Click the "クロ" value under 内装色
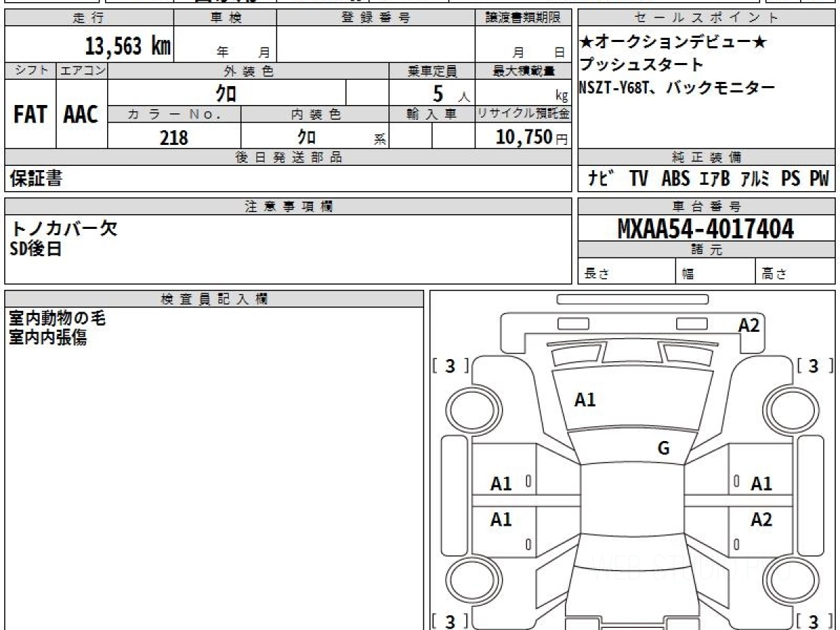Screen dimensions: 840x630 click(x=307, y=136)
